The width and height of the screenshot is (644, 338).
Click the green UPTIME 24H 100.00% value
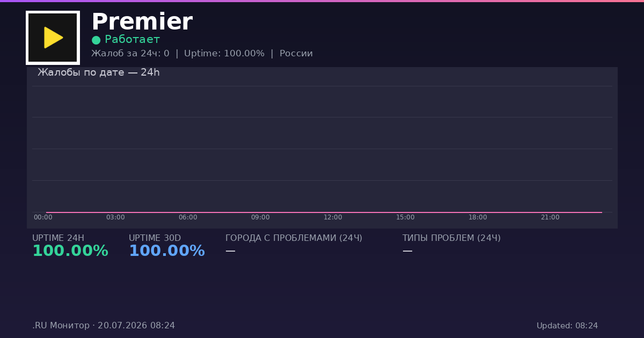click(70, 251)
